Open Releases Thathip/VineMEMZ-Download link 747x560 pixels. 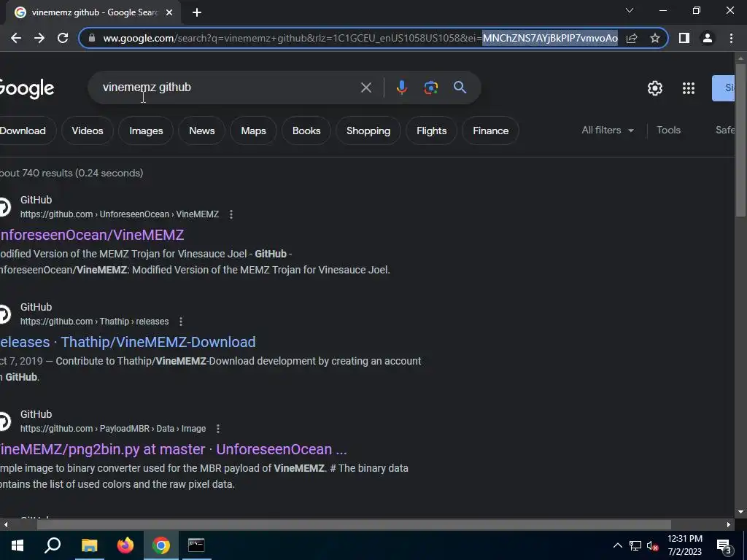coord(128,343)
